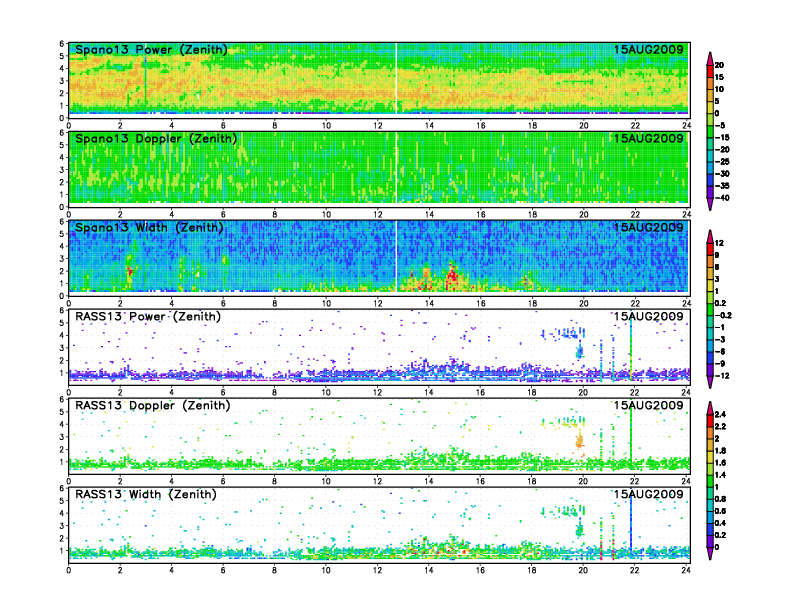Click y-axis tick 6 of Spano13 Power panel
This screenshot has height=612, width=792.
pos(62,44)
